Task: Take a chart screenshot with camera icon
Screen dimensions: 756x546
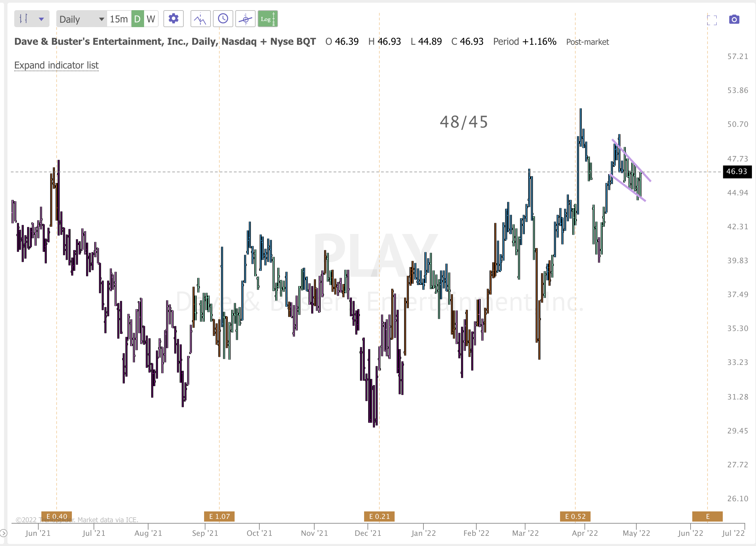Action: [x=734, y=19]
